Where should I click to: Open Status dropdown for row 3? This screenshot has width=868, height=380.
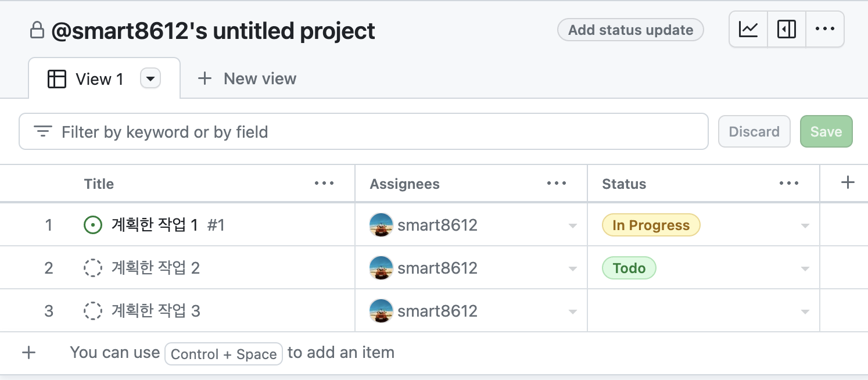point(805,312)
